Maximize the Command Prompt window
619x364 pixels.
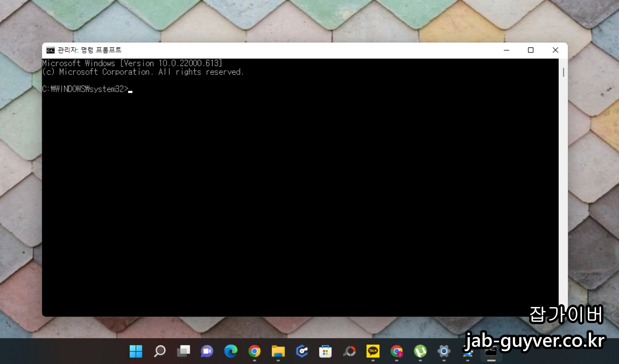pos(531,50)
